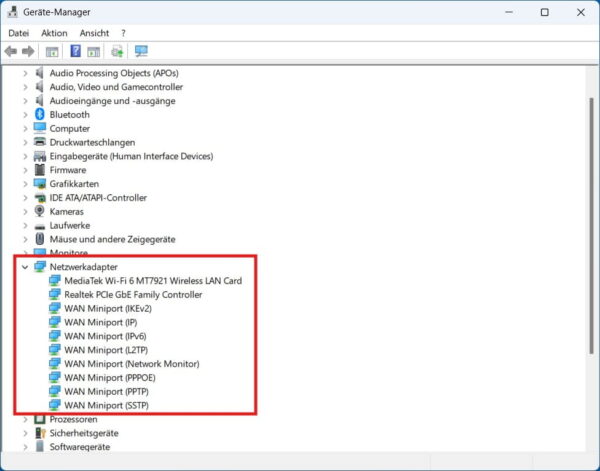
Task: Select the Computer row label
Action: [x=70, y=129]
